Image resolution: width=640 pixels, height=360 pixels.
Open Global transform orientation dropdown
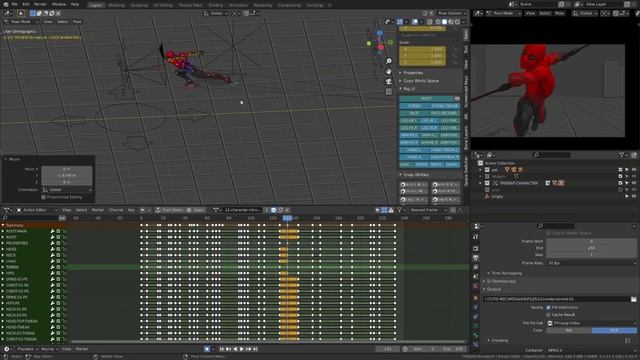click(x=216, y=13)
